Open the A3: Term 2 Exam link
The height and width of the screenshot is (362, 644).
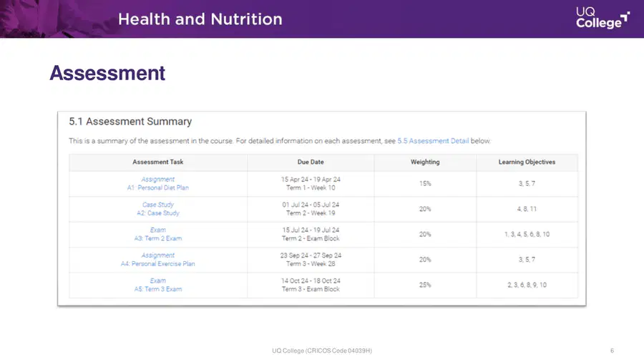coord(157,238)
